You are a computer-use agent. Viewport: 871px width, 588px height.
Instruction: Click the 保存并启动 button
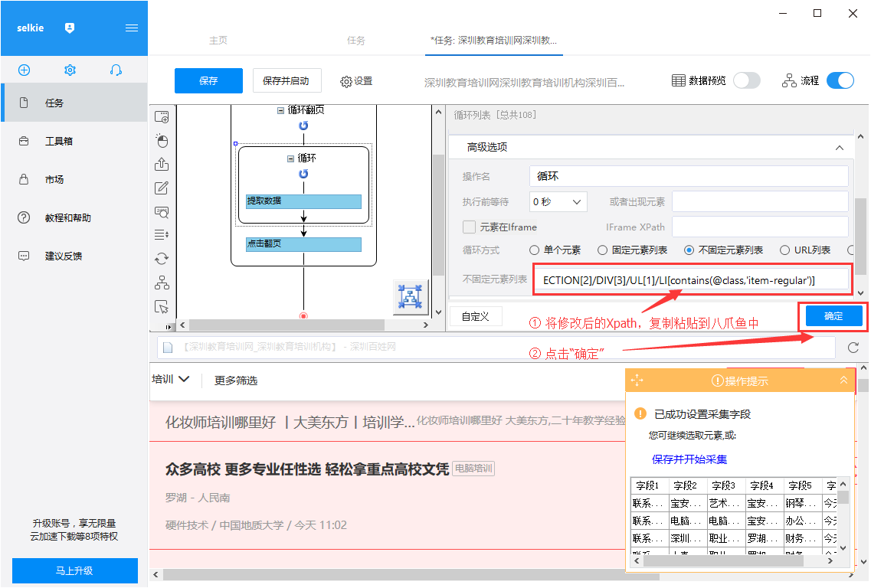(x=286, y=81)
